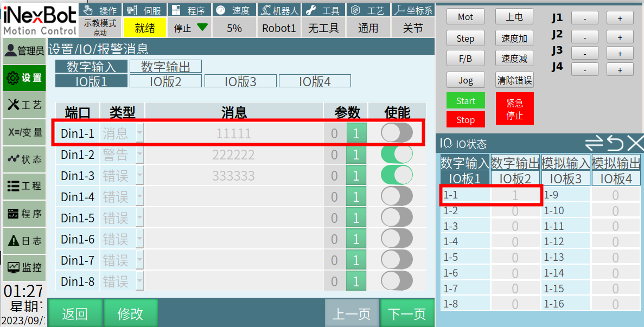Open the 变量 variables sidebar item
Viewport: 644px width, 327px height.
(24, 132)
